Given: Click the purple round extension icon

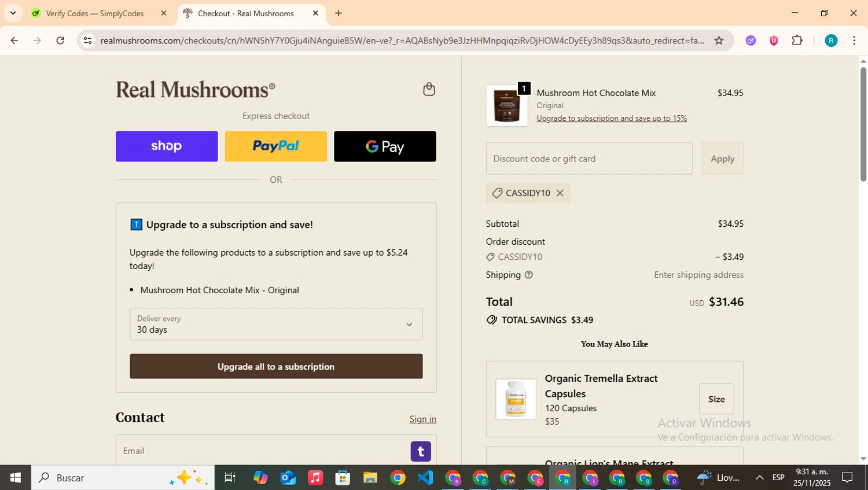Looking at the screenshot, I should click(751, 40).
